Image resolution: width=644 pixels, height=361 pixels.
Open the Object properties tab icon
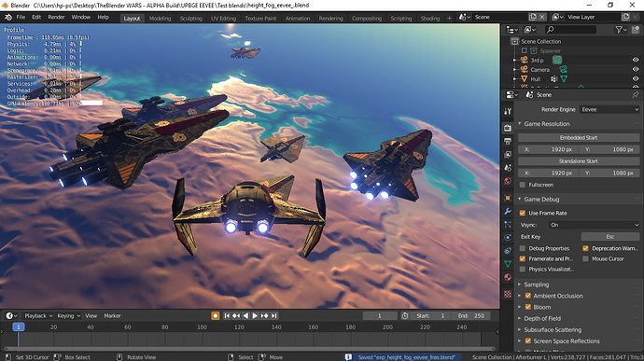(x=508, y=198)
